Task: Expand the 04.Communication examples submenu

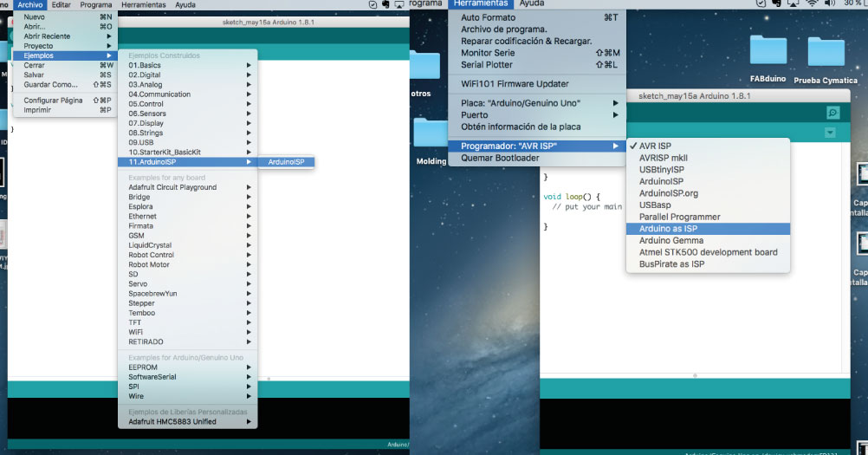Action: 188,94
